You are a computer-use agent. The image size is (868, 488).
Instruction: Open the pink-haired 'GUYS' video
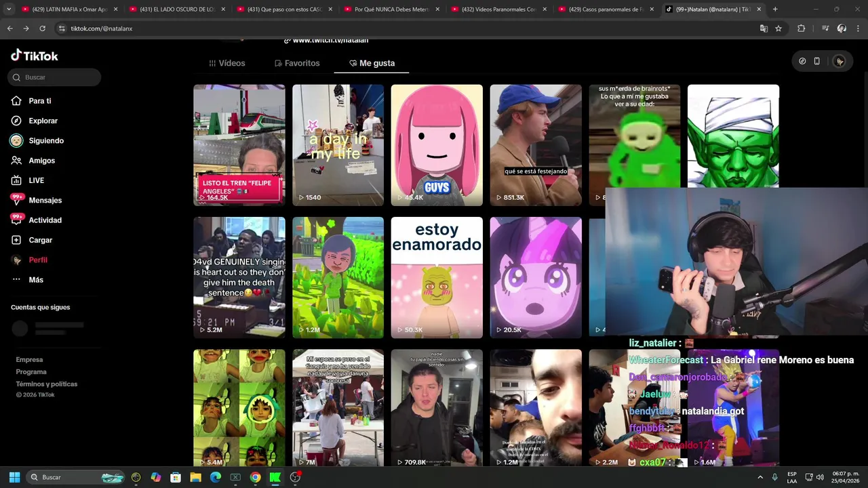click(x=437, y=145)
